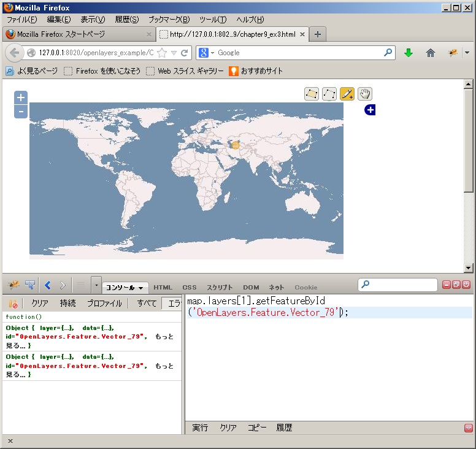476x449 pixels.
Task: Click the map zoom out minus button
Action: click(21, 111)
